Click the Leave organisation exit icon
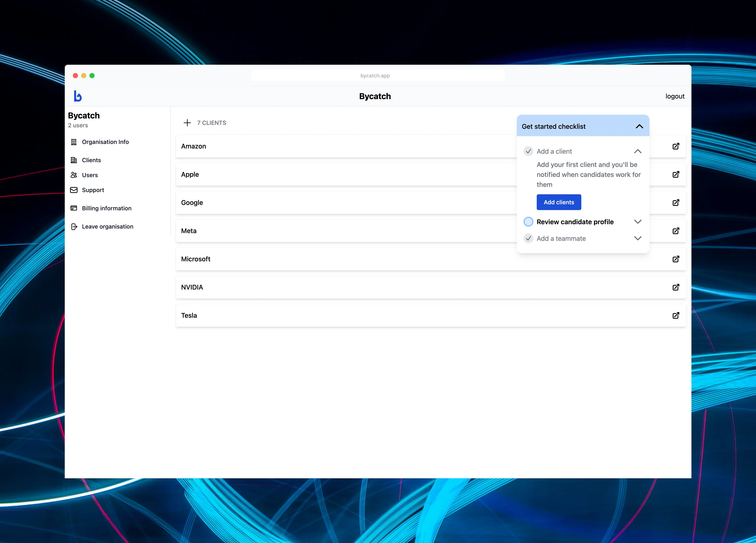Image resolution: width=756 pixels, height=543 pixels. pos(74,226)
